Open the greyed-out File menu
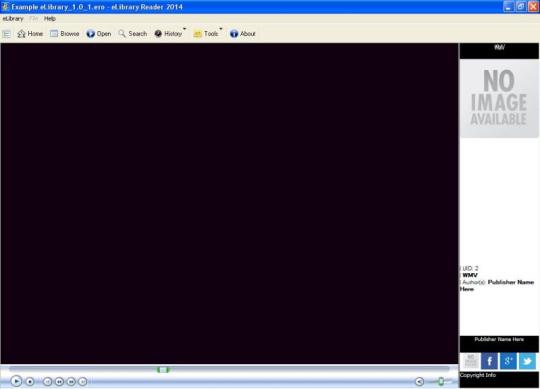This screenshot has width=540, height=389. click(33, 19)
